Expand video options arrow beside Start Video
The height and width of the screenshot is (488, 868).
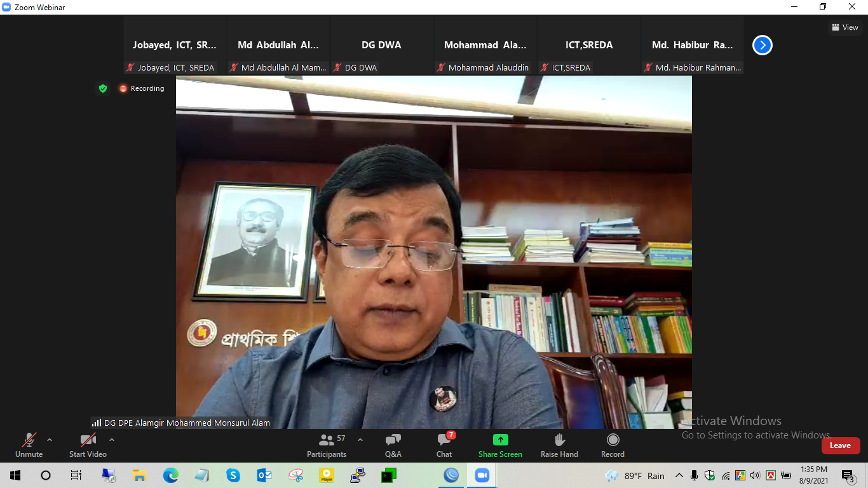tap(112, 440)
